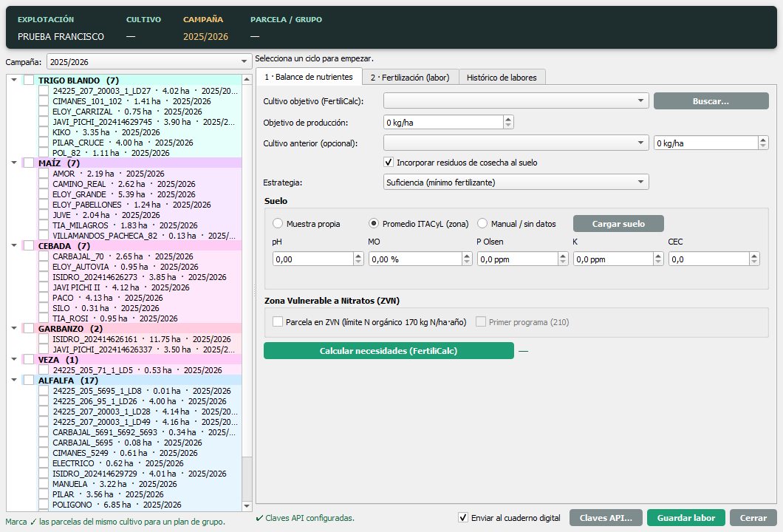Select the ELOY_PABELLONES parcel row

pyautogui.click(x=140, y=205)
